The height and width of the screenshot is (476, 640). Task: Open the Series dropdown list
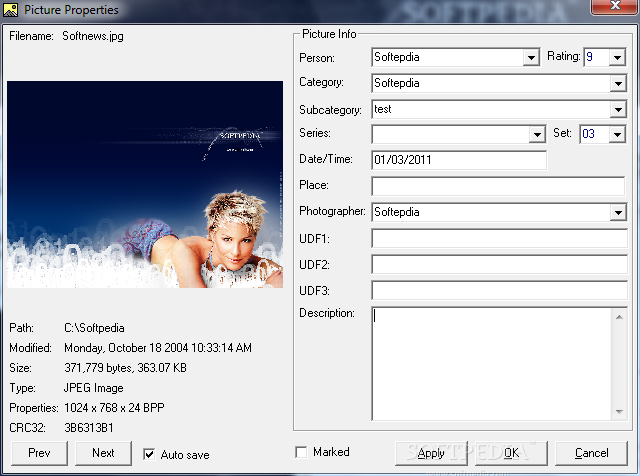(x=537, y=134)
